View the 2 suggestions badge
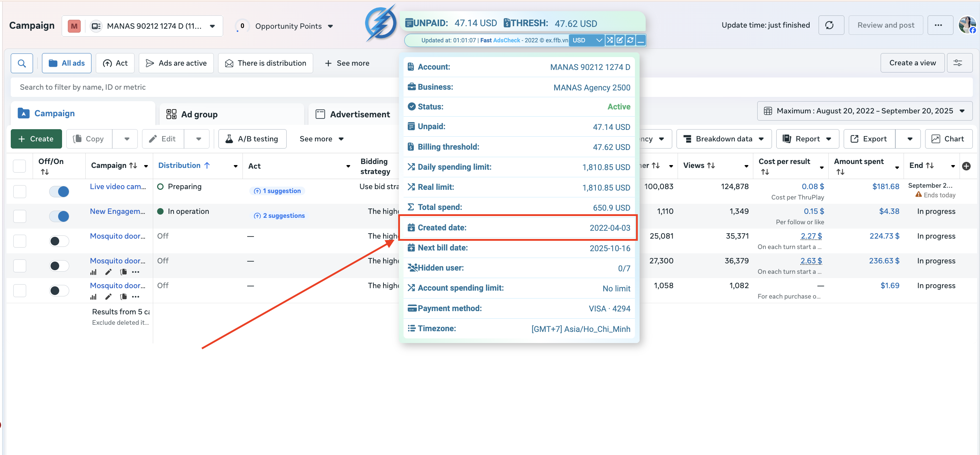Viewport: 980px width, 455px height. click(280, 215)
